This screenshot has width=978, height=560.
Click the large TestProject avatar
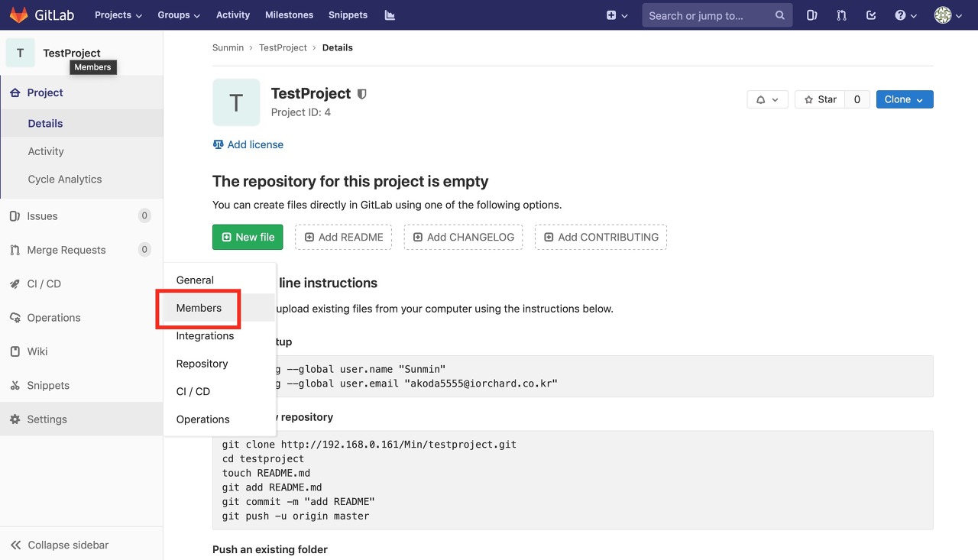[x=236, y=102]
